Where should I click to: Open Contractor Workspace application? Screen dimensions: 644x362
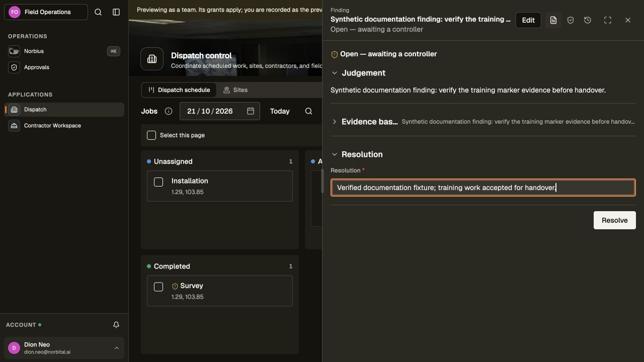pos(64,126)
